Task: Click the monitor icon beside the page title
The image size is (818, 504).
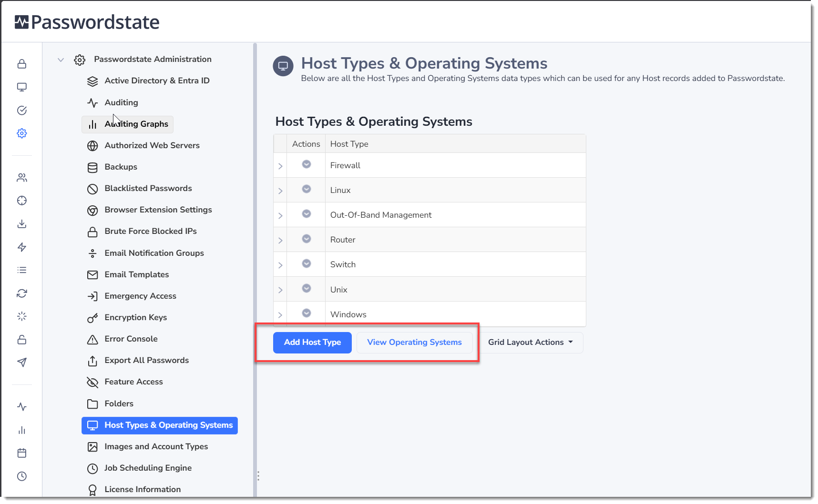Action: coord(283,66)
